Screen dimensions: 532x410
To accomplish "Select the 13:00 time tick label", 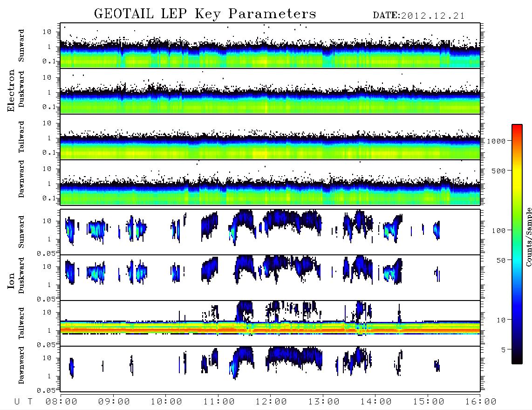I will point(324,402).
